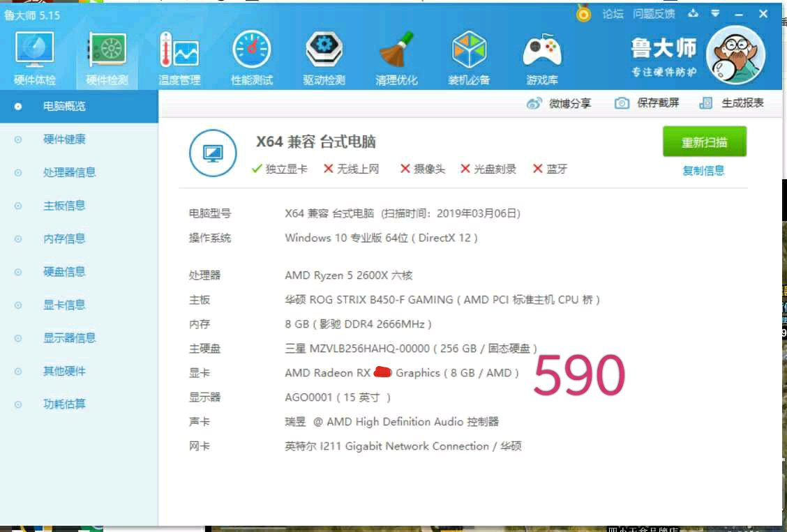Open 硬件体检 hardware checkup icon
The height and width of the screenshot is (532, 787).
pyautogui.click(x=35, y=58)
